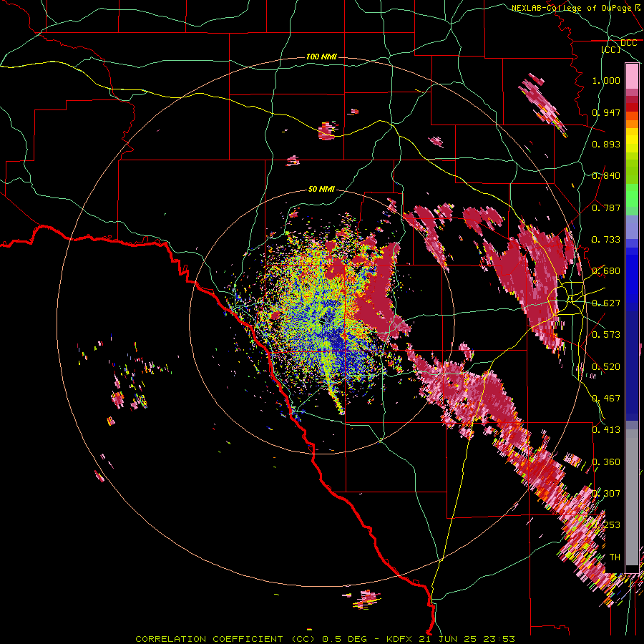This screenshot has height=644, width=644.
Task: Click the 1.000 legend value
Action: [606, 80]
